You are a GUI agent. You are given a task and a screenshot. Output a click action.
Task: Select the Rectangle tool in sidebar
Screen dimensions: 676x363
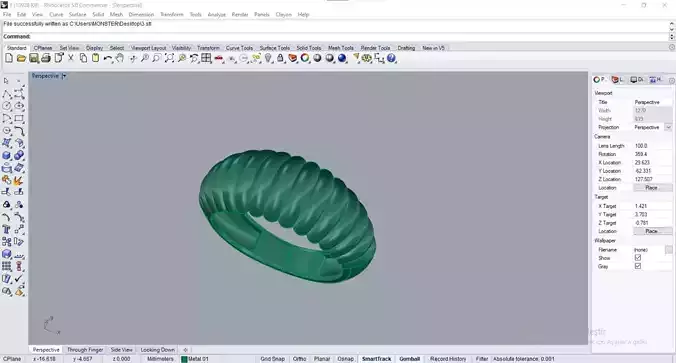tap(19, 118)
